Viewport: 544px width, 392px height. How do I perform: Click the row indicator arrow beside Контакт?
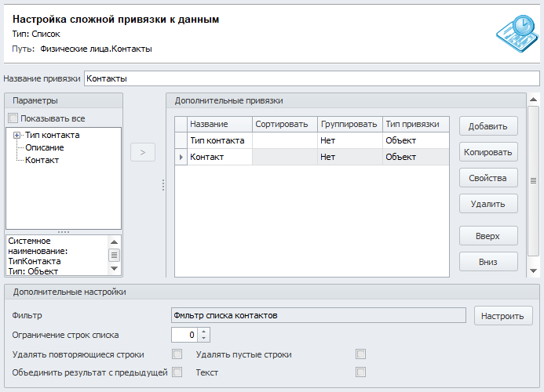pyautogui.click(x=182, y=157)
